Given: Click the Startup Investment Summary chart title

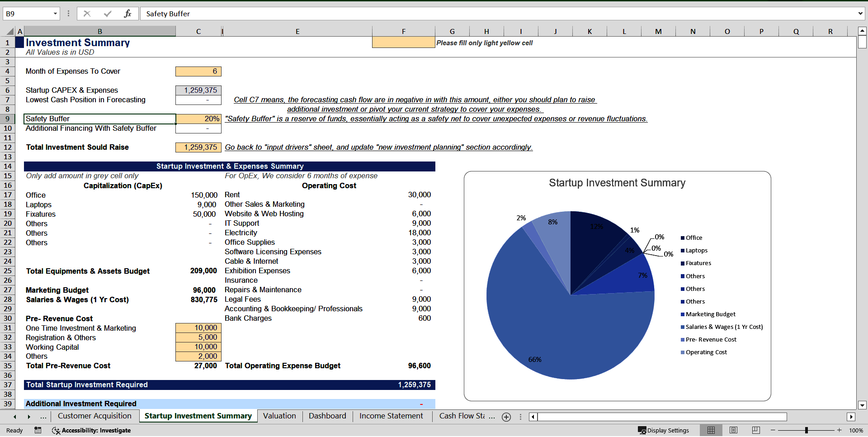Looking at the screenshot, I should coord(617,183).
